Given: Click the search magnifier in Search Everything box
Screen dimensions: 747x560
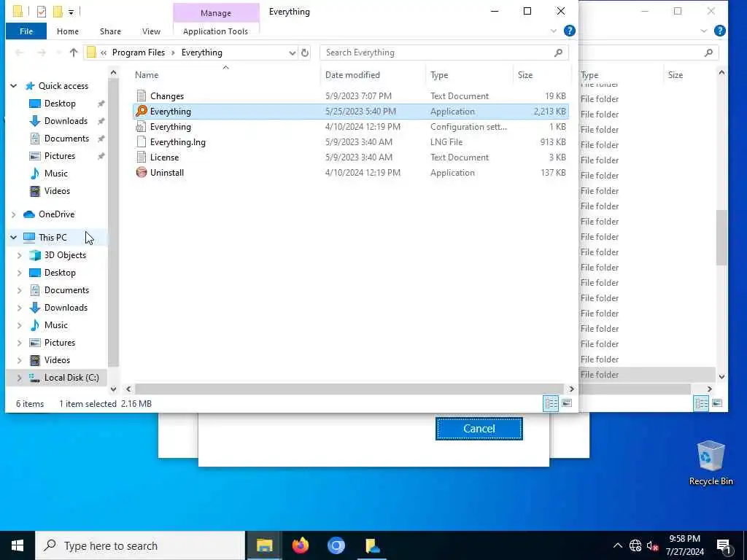Looking at the screenshot, I should click(x=558, y=52).
